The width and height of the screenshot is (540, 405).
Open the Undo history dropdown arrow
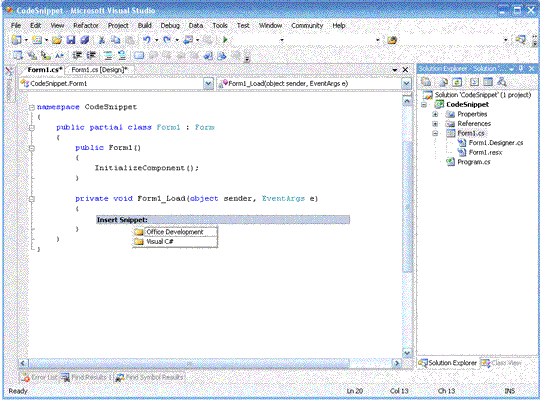point(157,40)
